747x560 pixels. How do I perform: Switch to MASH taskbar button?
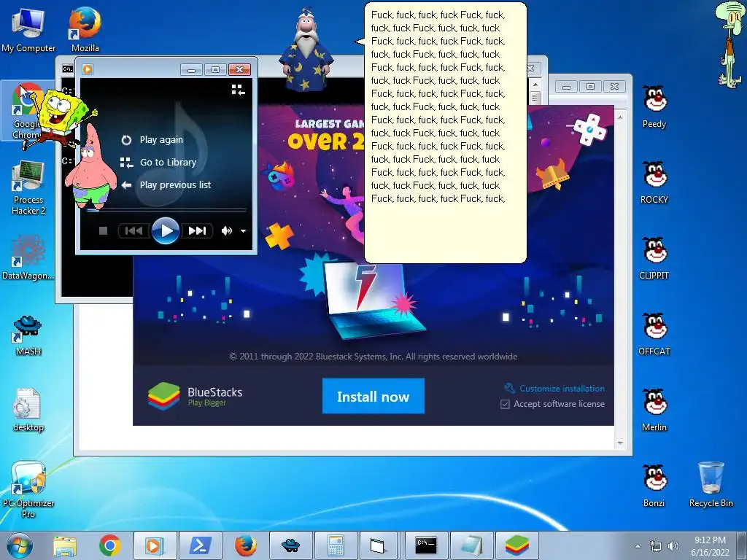[290, 545]
